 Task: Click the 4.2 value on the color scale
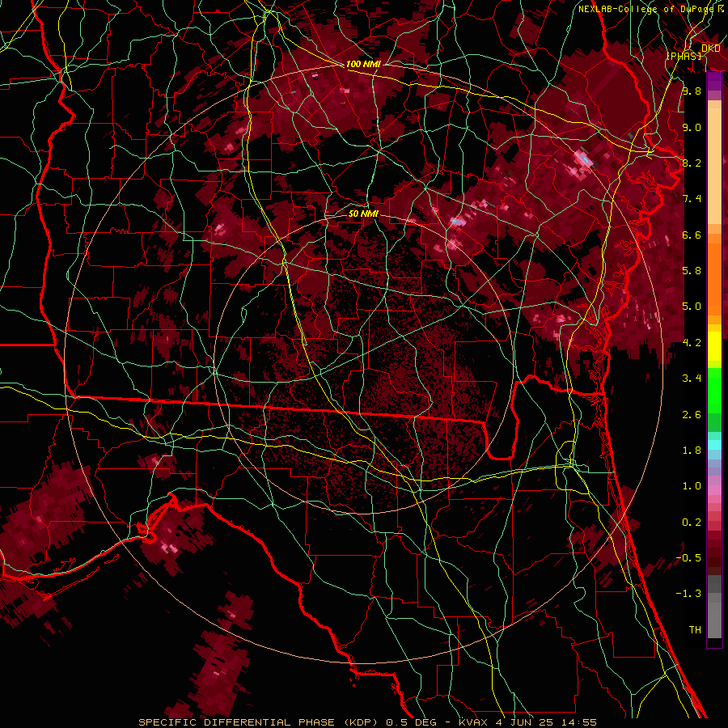click(692, 343)
